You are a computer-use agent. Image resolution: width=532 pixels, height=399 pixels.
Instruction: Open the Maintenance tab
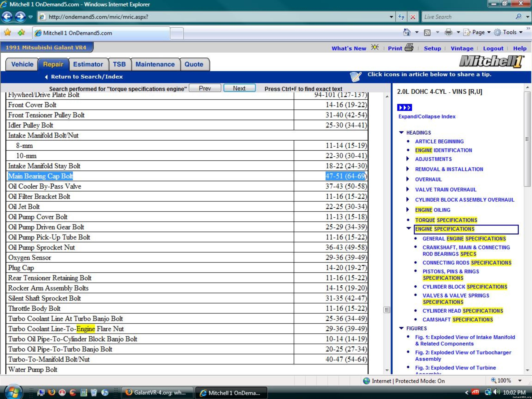coord(155,64)
